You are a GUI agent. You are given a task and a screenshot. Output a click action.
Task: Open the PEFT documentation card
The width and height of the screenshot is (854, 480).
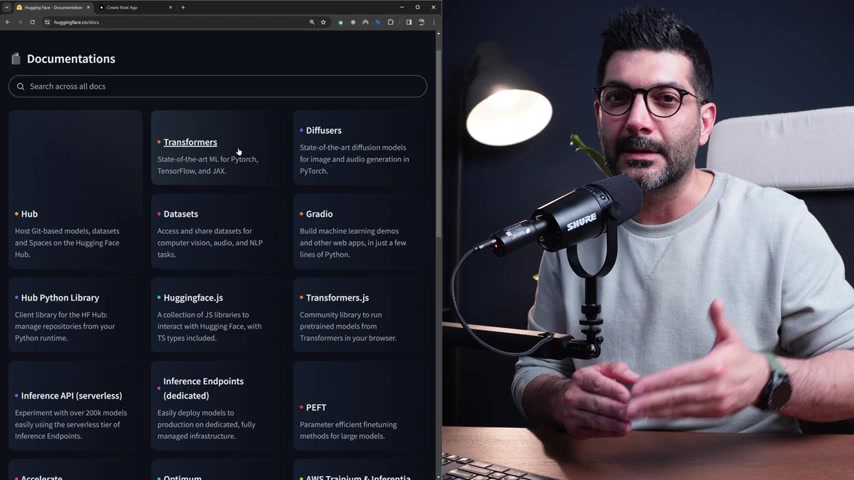360,406
